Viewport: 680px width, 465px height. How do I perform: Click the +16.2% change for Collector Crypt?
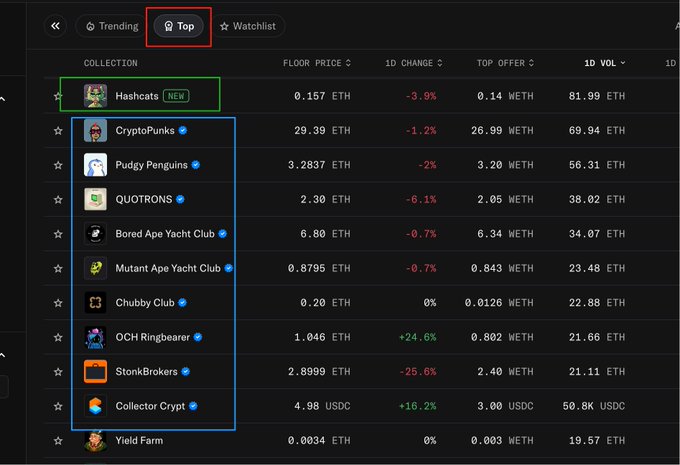click(417, 406)
